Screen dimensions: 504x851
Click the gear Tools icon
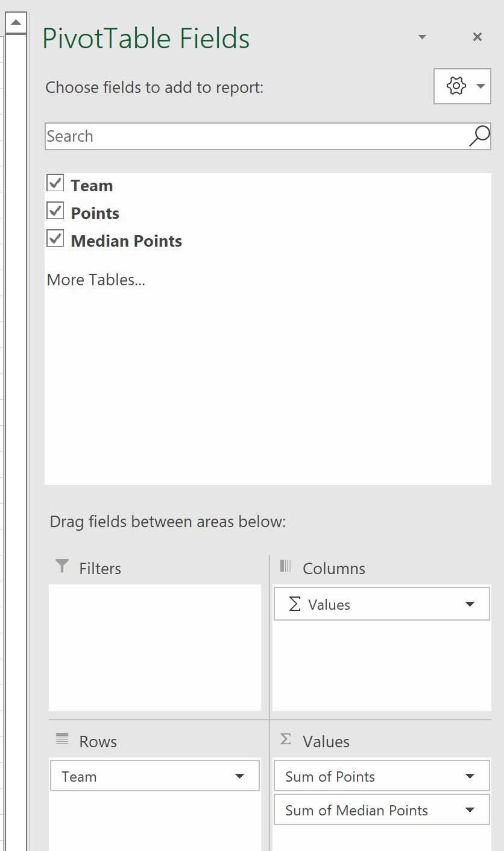coord(456,86)
